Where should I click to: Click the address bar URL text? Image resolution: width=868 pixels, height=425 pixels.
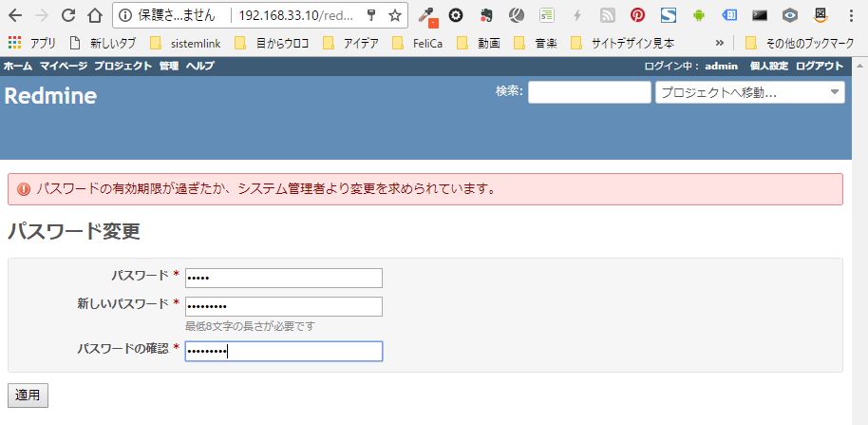(x=295, y=15)
